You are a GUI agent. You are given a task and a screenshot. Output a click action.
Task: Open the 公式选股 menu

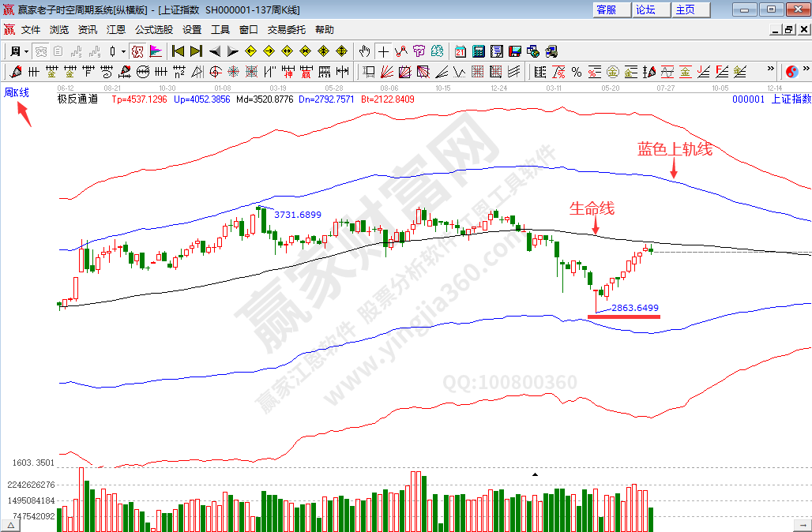click(x=154, y=30)
